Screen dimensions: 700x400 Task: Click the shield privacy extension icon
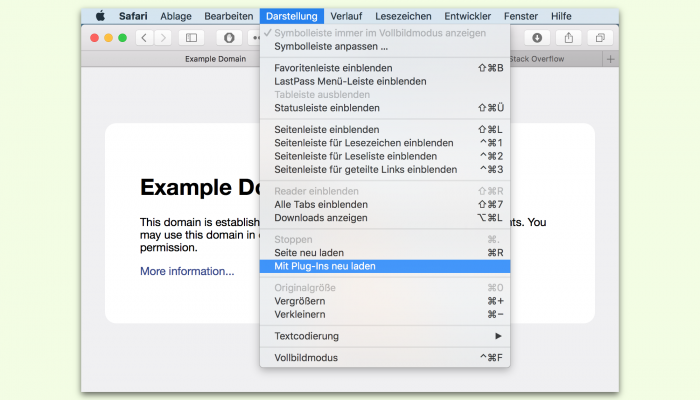coord(229,38)
